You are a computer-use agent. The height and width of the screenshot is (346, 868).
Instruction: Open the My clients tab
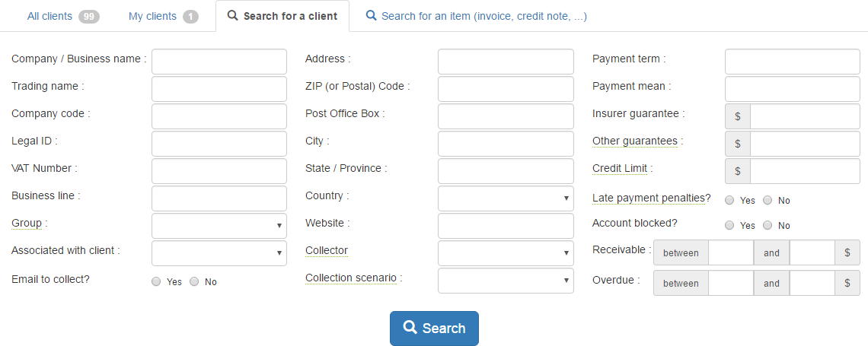tap(152, 16)
